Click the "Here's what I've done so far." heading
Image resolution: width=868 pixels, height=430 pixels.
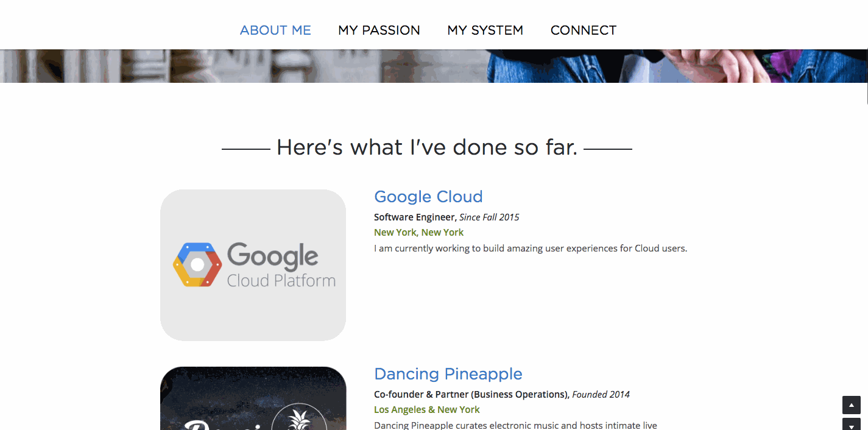click(x=427, y=147)
